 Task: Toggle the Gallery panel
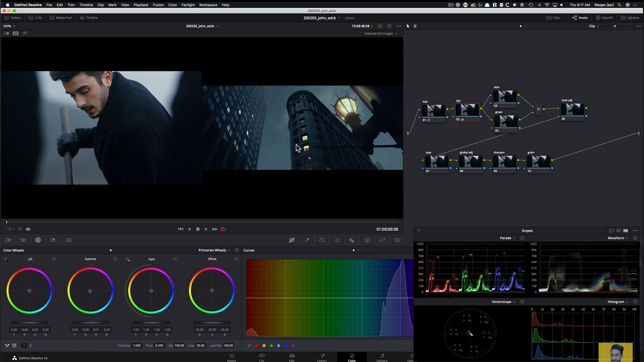[x=13, y=18]
